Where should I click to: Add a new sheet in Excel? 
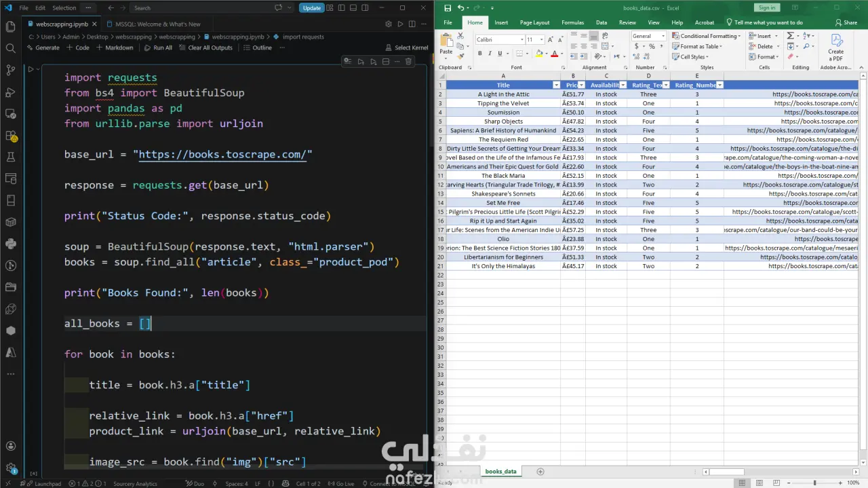tap(540, 471)
